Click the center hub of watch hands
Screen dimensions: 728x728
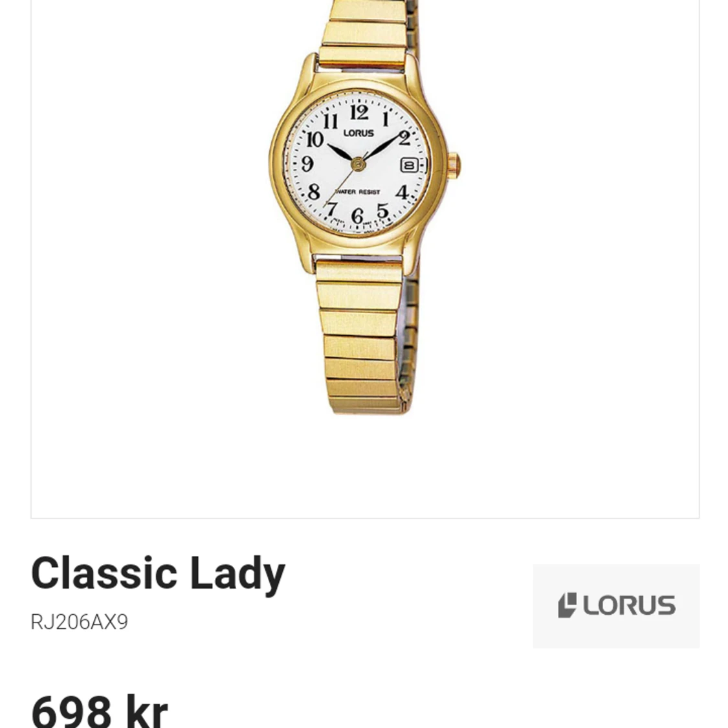click(x=358, y=164)
